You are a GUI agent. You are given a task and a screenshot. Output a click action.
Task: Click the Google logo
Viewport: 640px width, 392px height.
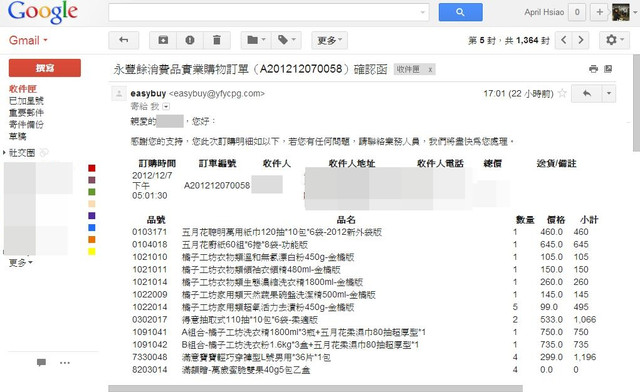pyautogui.click(x=43, y=12)
